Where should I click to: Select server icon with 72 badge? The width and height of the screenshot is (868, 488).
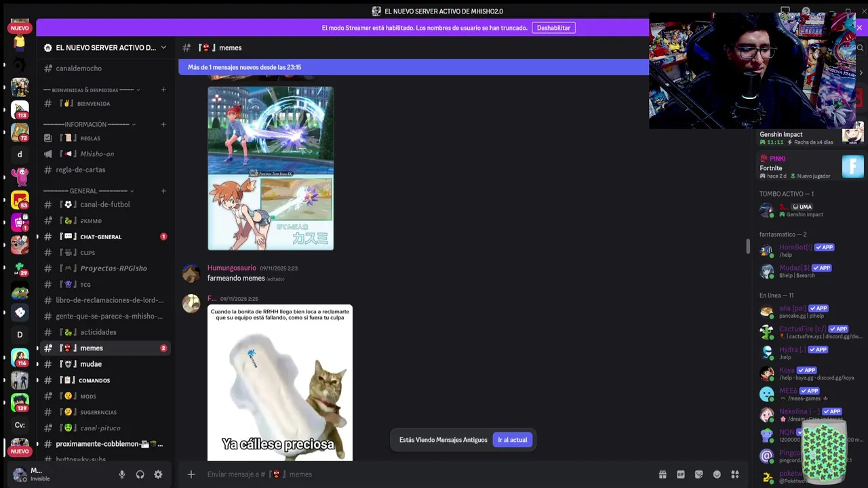pos(20,131)
